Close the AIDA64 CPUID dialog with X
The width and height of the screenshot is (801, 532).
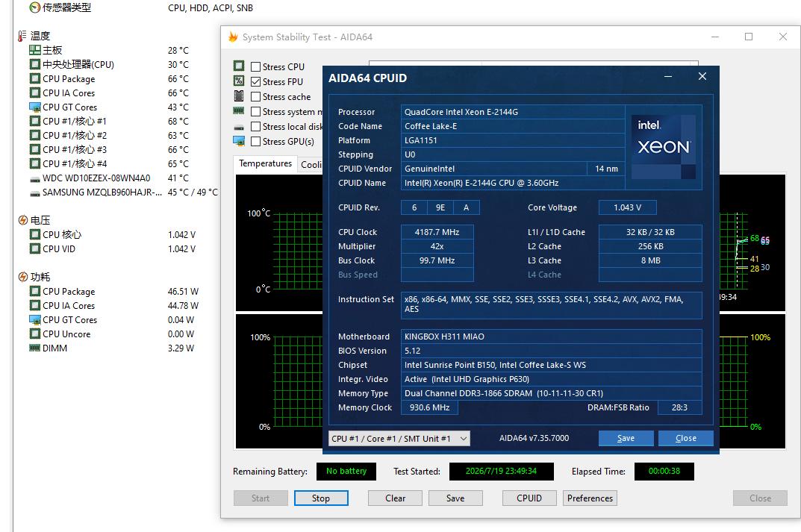702,76
